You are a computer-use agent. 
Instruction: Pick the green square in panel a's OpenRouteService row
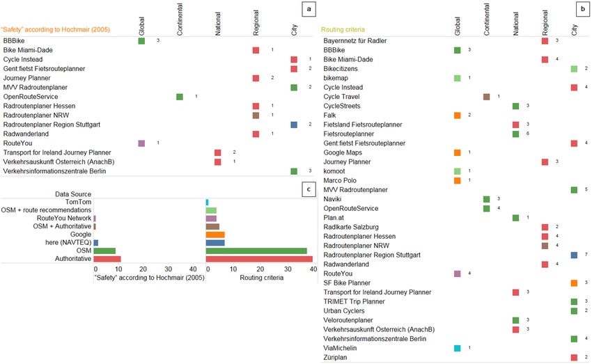[x=180, y=97]
